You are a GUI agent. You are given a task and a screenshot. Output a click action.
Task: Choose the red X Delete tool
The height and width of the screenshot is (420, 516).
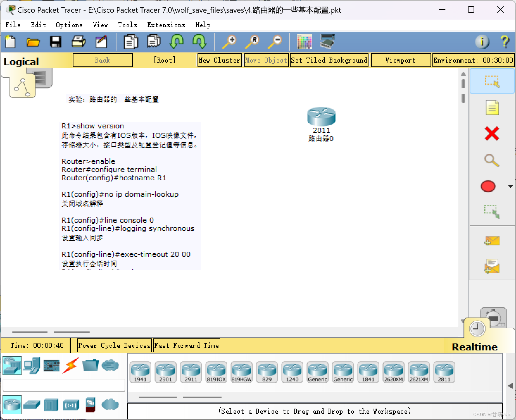pyautogui.click(x=492, y=133)
